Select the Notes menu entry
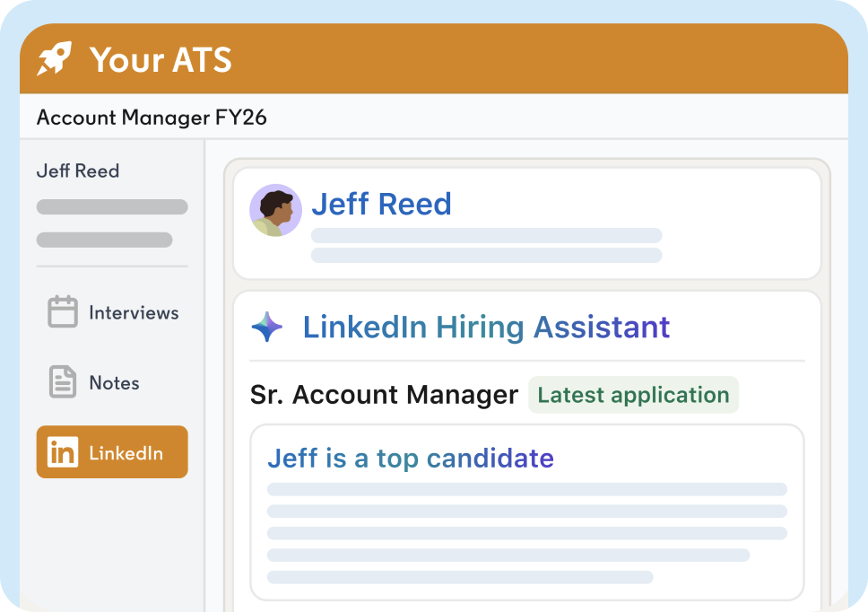The width and height of the screenshot is (868, 612). tap(114, 382)
